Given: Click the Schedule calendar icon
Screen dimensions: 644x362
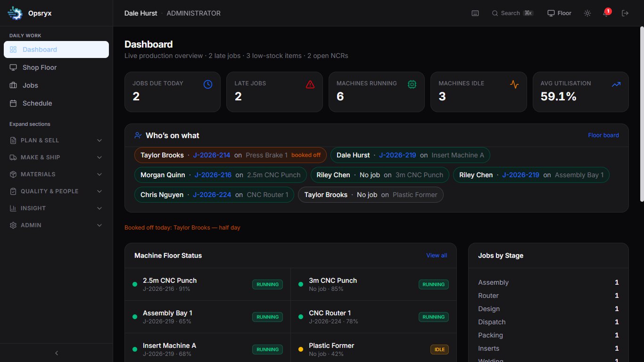Looking at the screenshot, I should 13,103.
